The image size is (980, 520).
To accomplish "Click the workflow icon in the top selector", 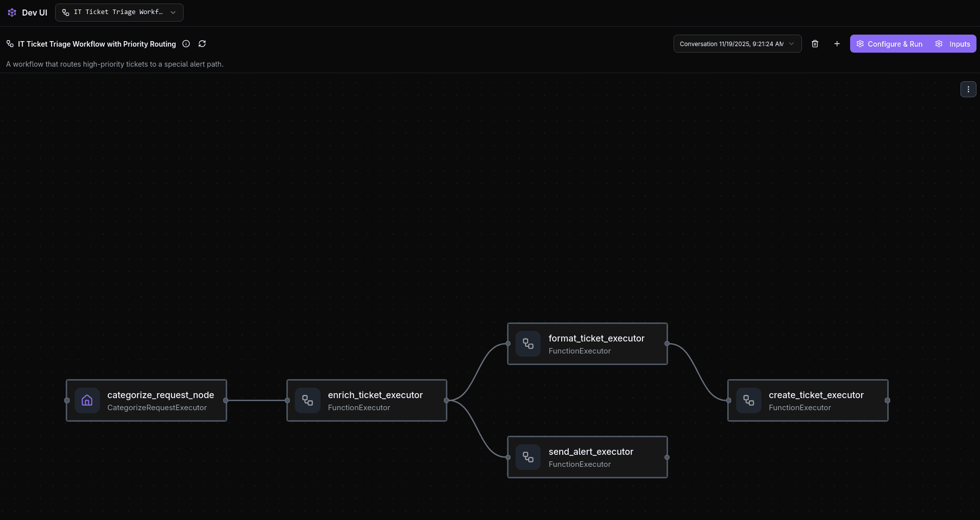I will [x=66, y=12].
